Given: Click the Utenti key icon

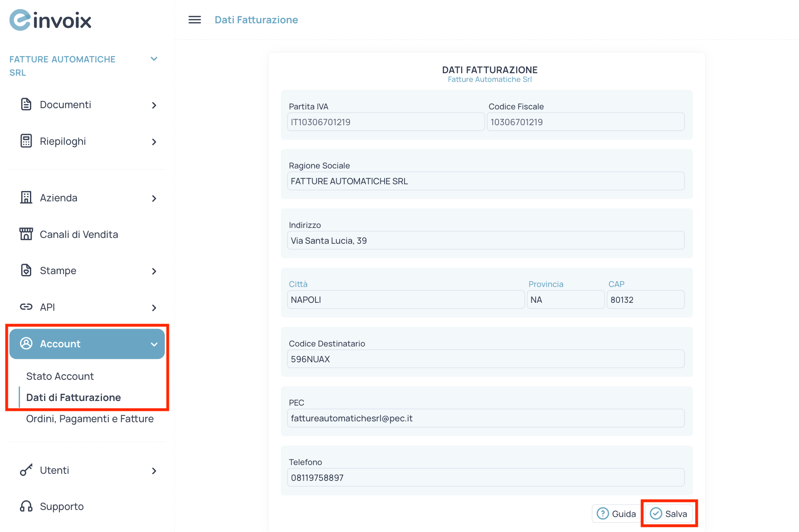Looking at the screenshot, I should click(26, 470).
